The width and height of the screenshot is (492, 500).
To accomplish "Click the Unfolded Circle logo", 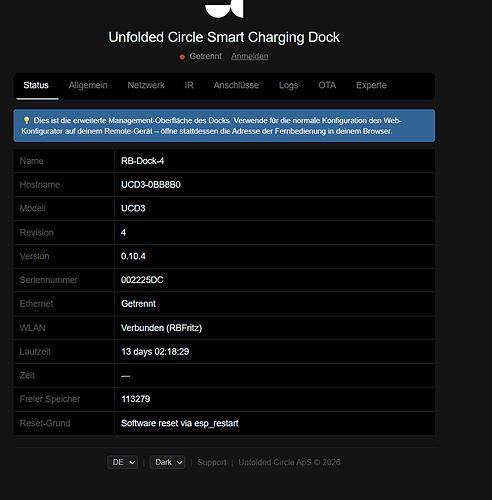I will pos(224,8).
